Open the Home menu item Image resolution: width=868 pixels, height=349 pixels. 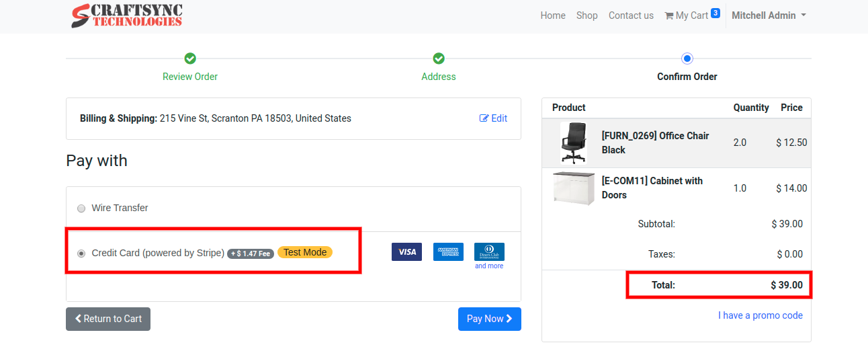(x=553, y=15)
